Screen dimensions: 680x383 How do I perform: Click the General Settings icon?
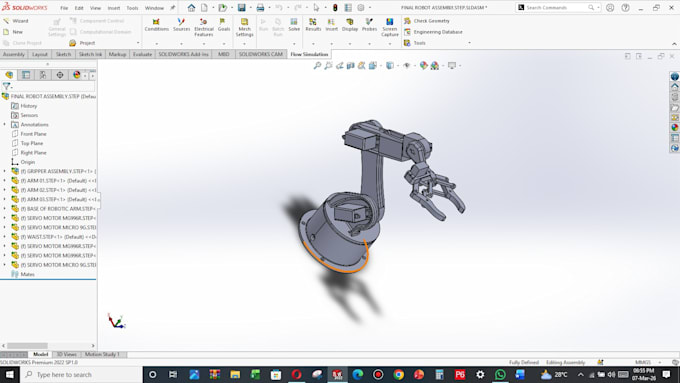point(57,22)
